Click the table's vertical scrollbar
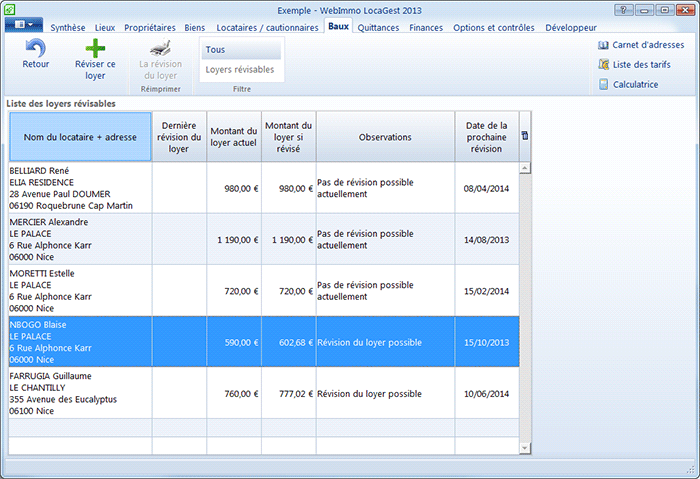Screen dimensions: 700x479 coord(525,300)
